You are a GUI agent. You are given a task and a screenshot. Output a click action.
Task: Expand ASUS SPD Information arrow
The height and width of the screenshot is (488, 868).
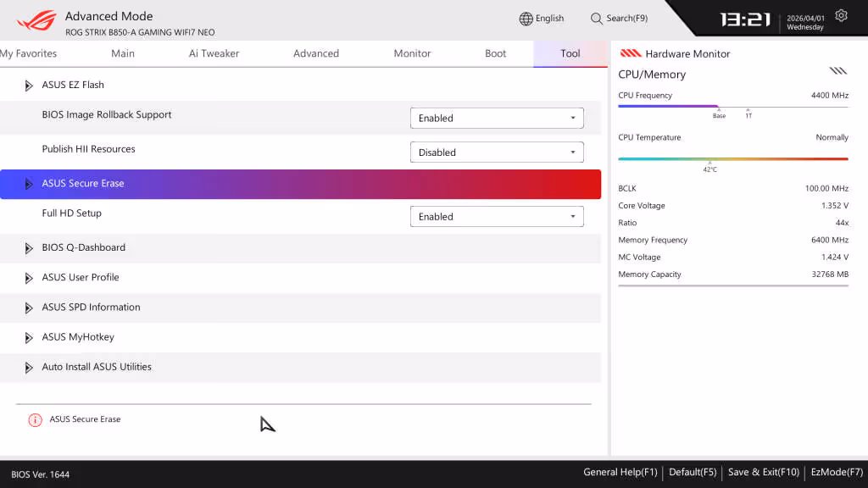28,308
